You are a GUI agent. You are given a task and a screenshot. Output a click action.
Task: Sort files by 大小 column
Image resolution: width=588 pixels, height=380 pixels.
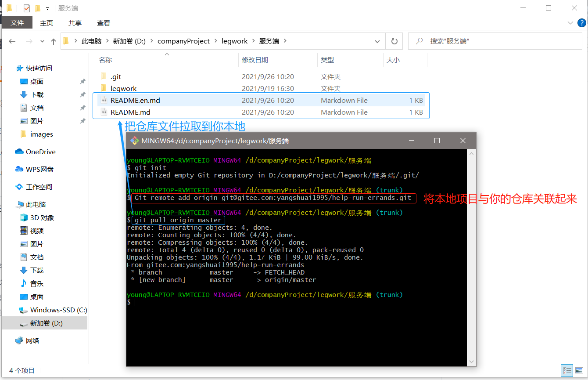click(393, 60)
